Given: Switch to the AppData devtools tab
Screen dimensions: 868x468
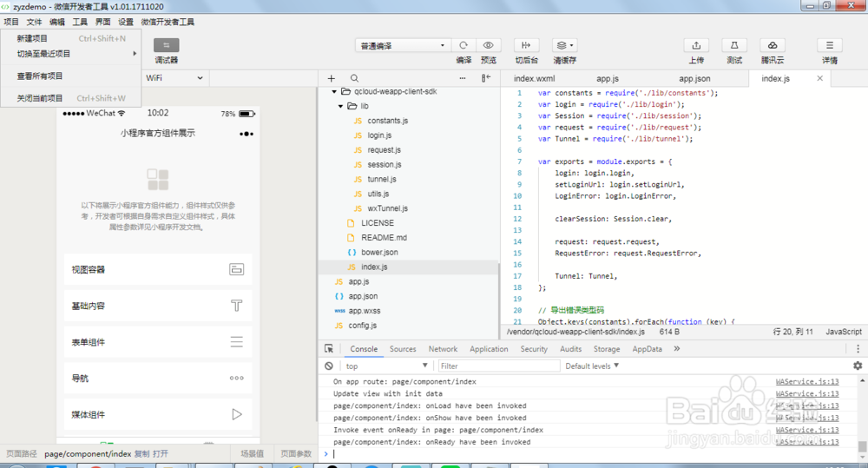Looking at the screenshot, I should [x=647, y=349].
